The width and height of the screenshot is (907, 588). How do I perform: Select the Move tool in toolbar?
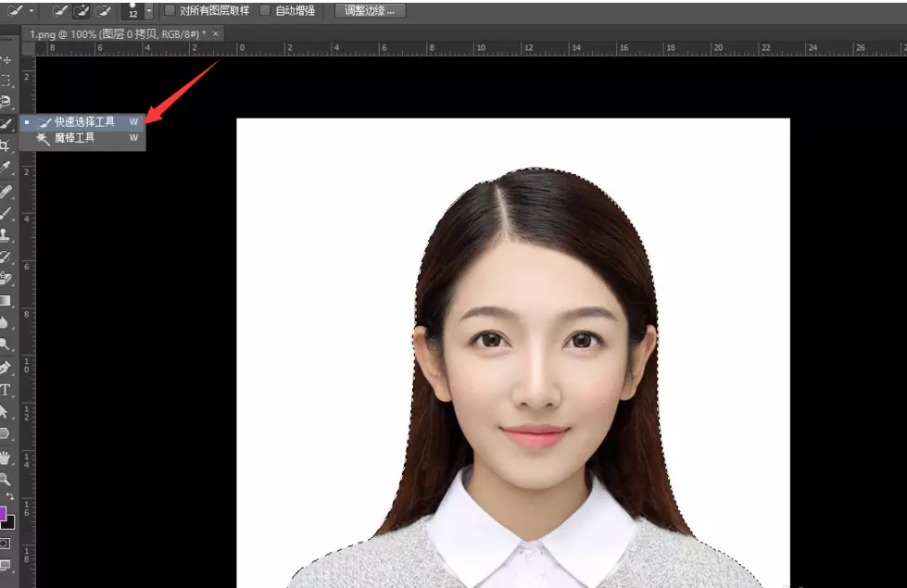6,60
